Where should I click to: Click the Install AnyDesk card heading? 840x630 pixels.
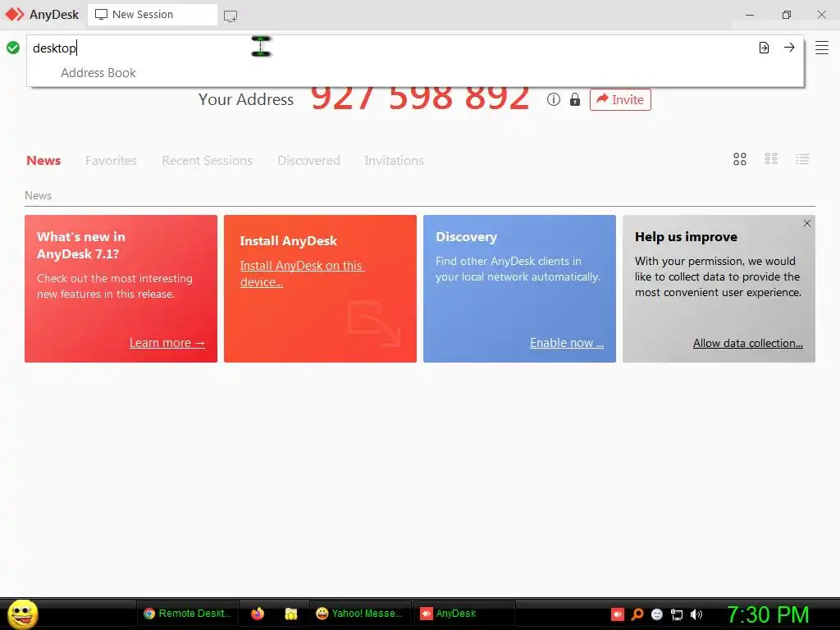(x=288, y=241)
